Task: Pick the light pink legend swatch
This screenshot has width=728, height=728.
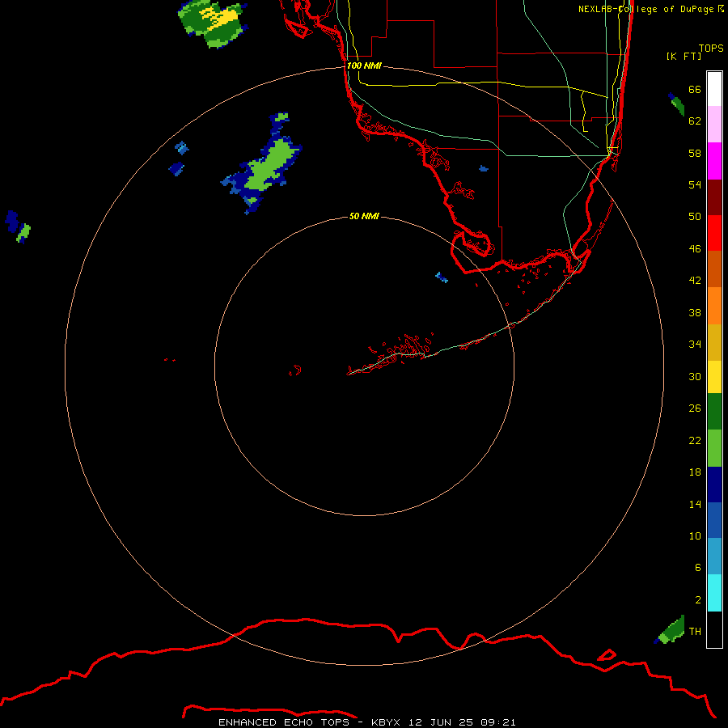Action: click(714, 125)
